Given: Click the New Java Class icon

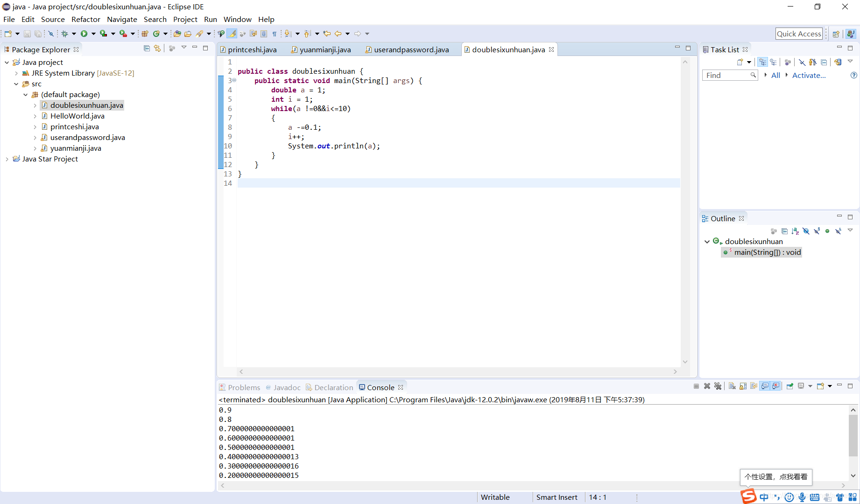Looking at the screenshot, I should [x=156, y=34].
